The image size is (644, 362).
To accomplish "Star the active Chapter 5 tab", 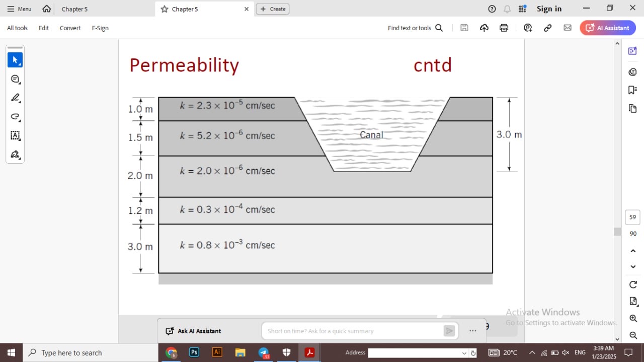I will [x=165, y=9].
